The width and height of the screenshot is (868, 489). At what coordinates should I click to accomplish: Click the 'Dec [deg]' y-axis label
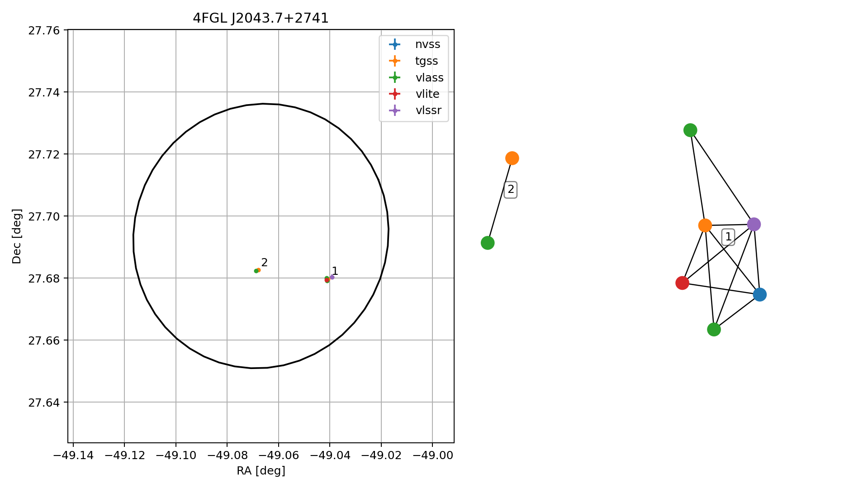pyautogui.click(x=17, y=236)
